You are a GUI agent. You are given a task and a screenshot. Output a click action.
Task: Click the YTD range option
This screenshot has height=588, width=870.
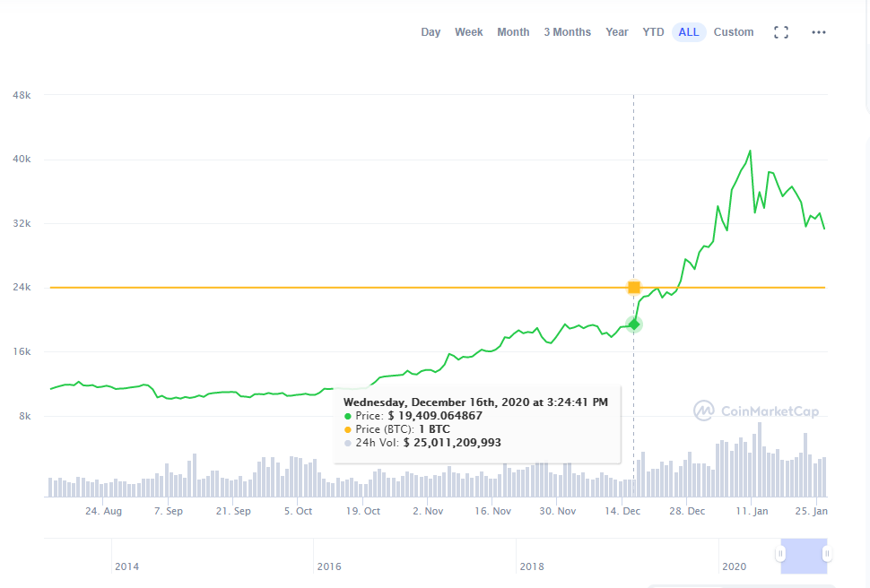pos(652,31)
